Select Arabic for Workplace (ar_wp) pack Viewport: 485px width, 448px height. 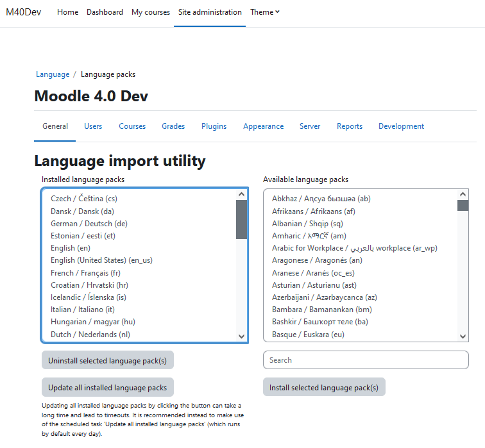(361, 248)
